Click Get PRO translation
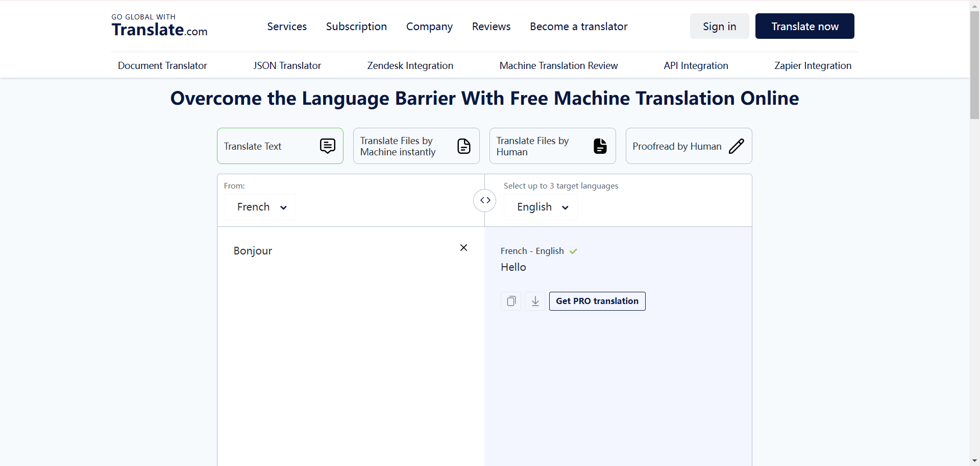 597,301
